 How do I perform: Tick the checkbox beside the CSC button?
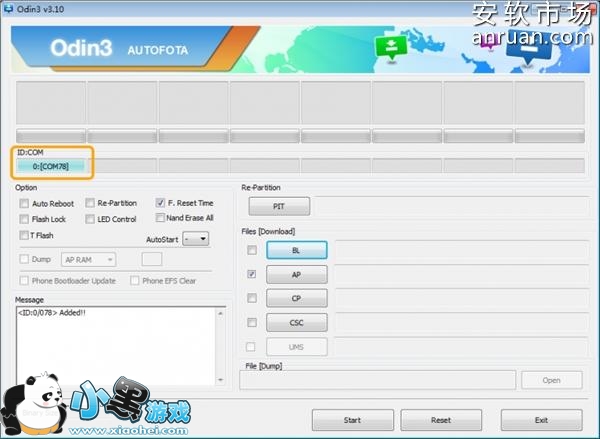pos(252,322)
